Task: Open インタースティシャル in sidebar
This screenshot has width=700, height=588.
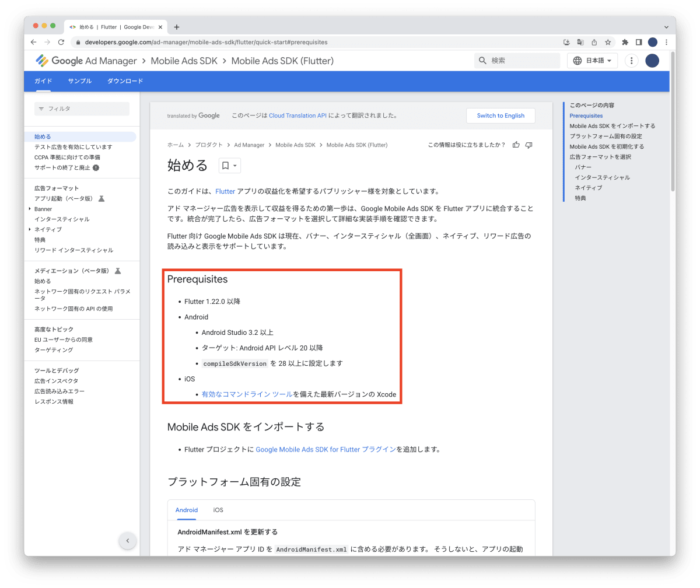Action: click(x=62, y=219)
